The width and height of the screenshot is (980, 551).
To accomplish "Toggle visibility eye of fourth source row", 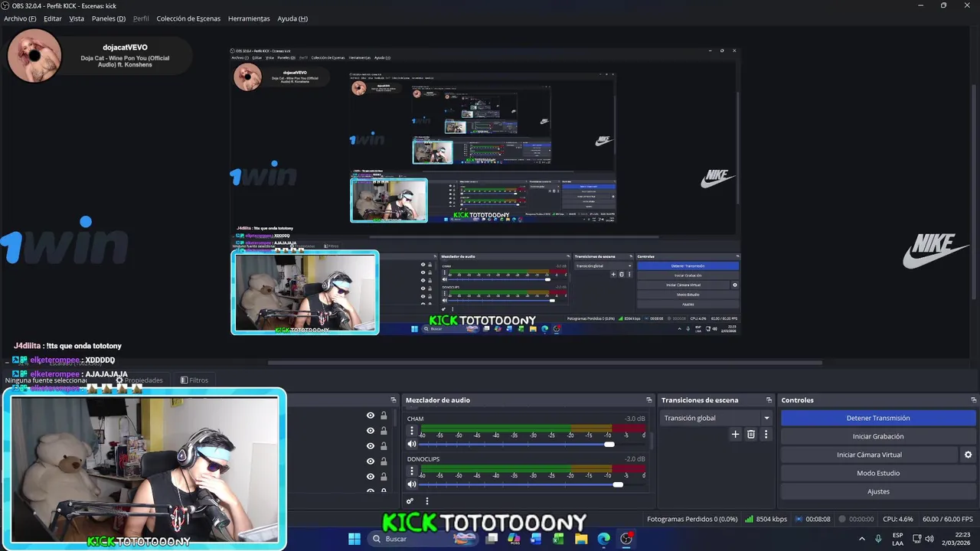I will (x=371, y=461).
